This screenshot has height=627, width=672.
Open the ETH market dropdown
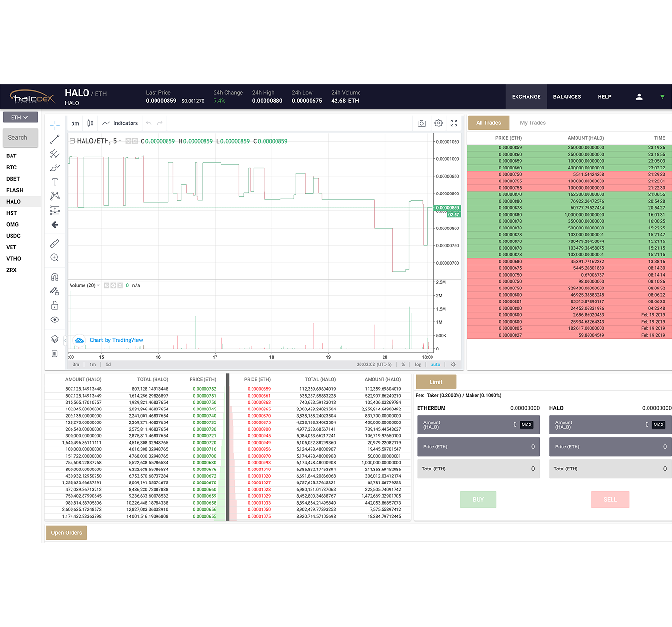click(x=20, y=117)
